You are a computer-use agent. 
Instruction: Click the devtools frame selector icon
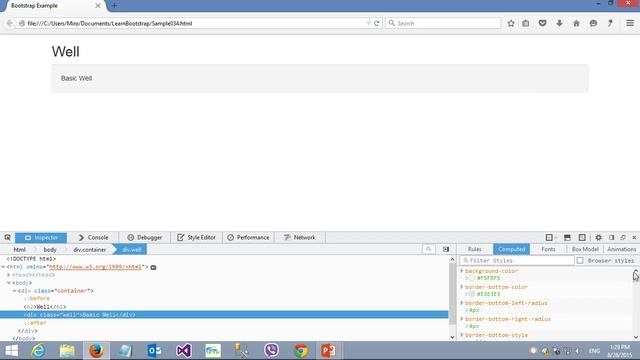(x=551, y=238)
